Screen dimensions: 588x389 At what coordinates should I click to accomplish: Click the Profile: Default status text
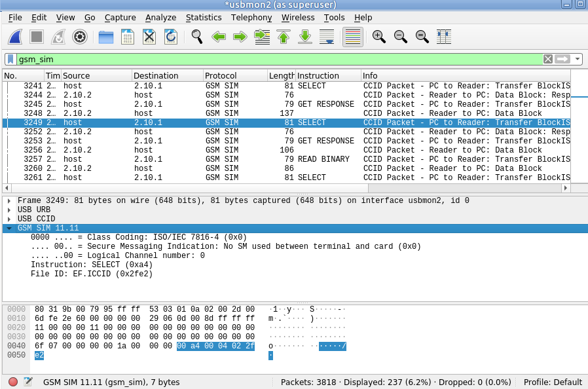click(553, 382)
